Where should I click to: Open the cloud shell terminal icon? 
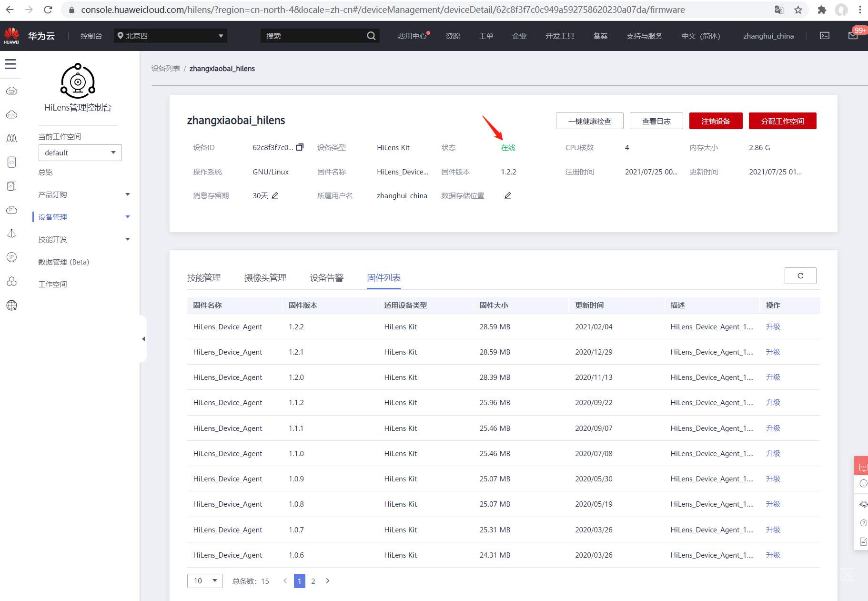click(824, 36)
